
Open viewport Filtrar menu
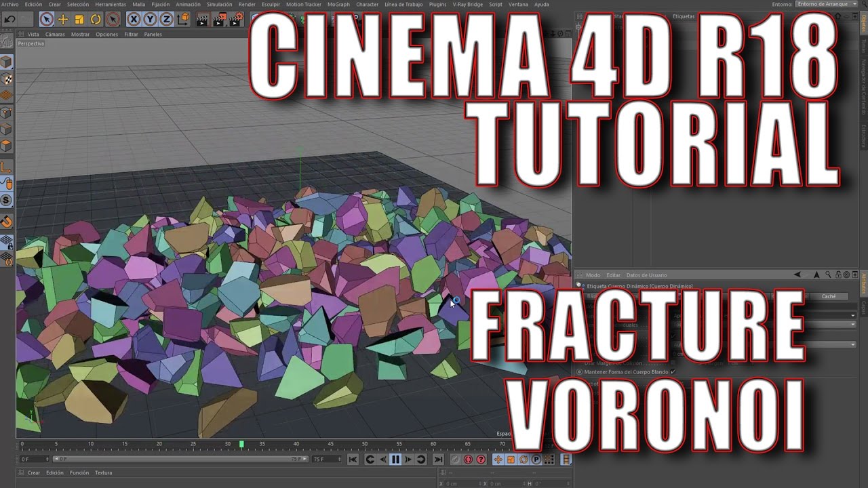tap(131, 34)
